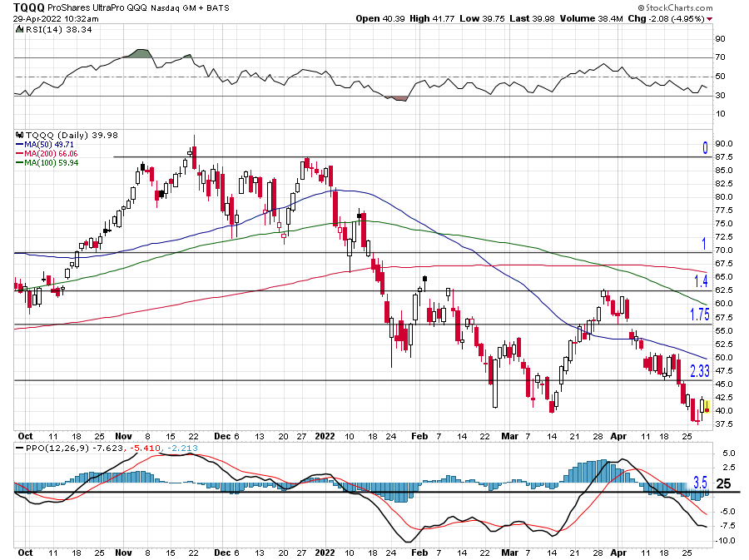Screen dimensions: 749x560
Task: Click the Apr date label below price chart
Action: (x=618, y=436)
